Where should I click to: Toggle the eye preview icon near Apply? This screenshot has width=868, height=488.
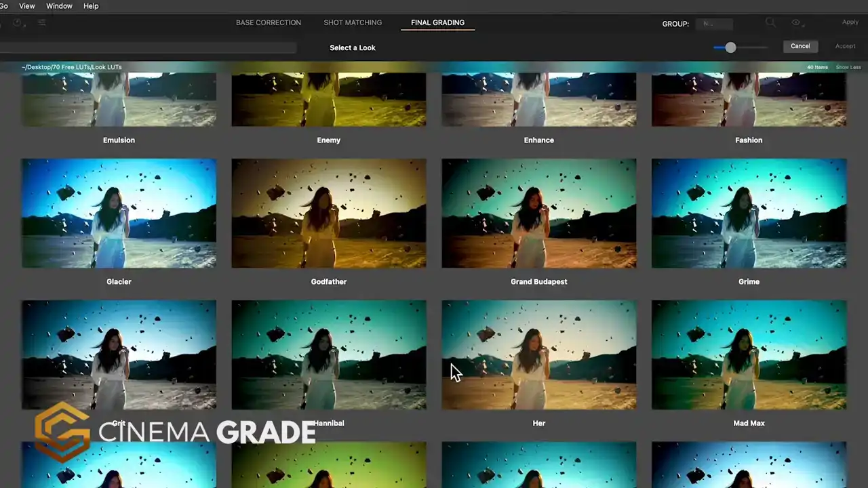(x=796, y=22)
